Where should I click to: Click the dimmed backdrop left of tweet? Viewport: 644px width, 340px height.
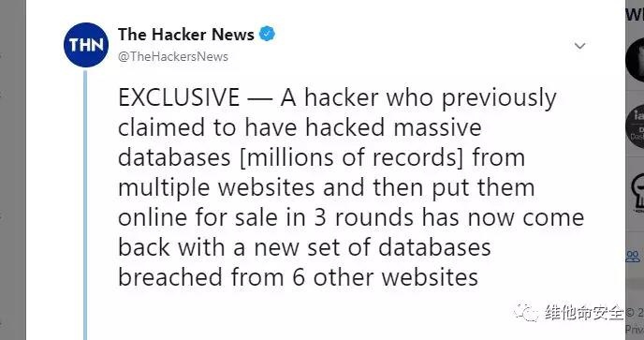coord(13,170)
